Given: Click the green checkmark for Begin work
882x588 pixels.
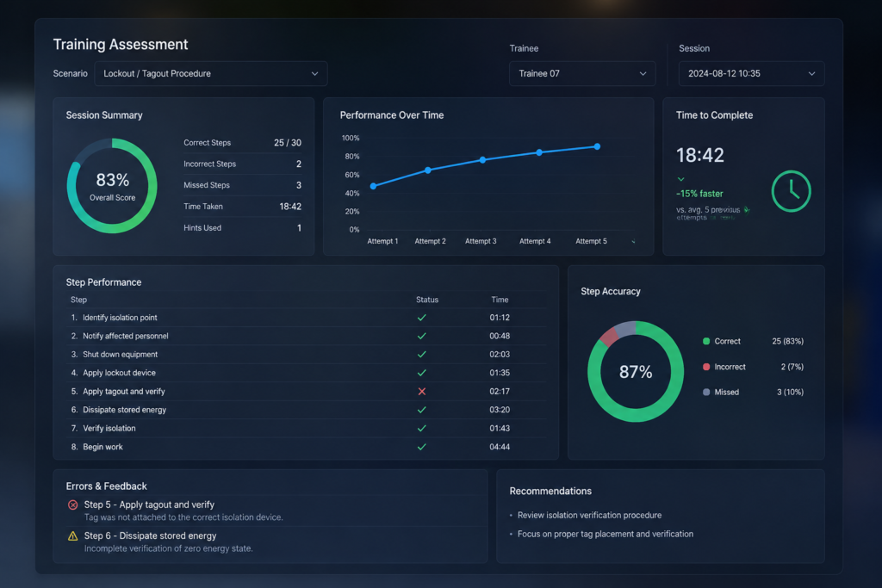Looking at the screenshot, I should tap(422, 447).
